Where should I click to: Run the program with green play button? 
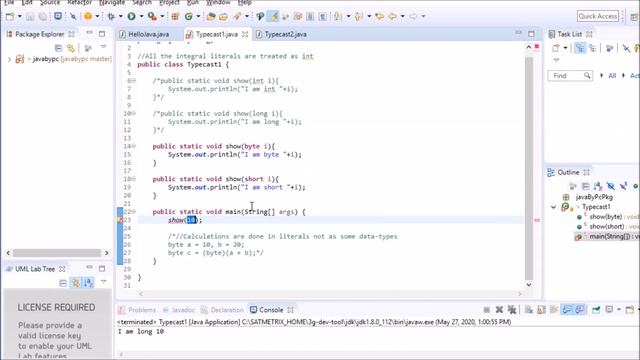click(131, 16)
